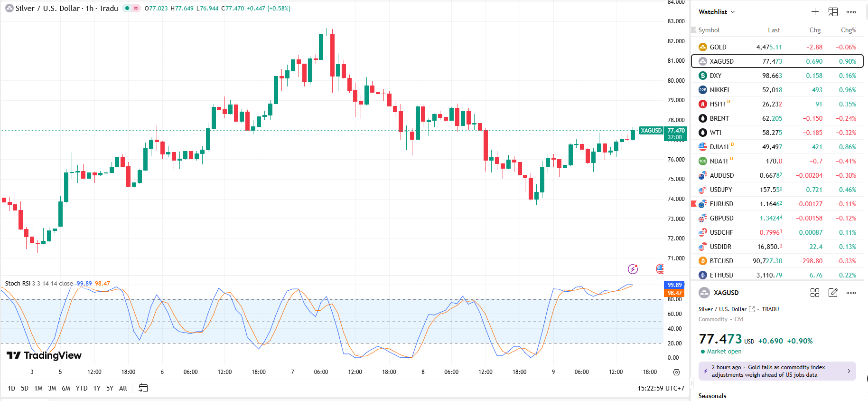The width and height of the screenshot is (868, 401).
Task: Select the YTD time range
Action: click(82, 388)
